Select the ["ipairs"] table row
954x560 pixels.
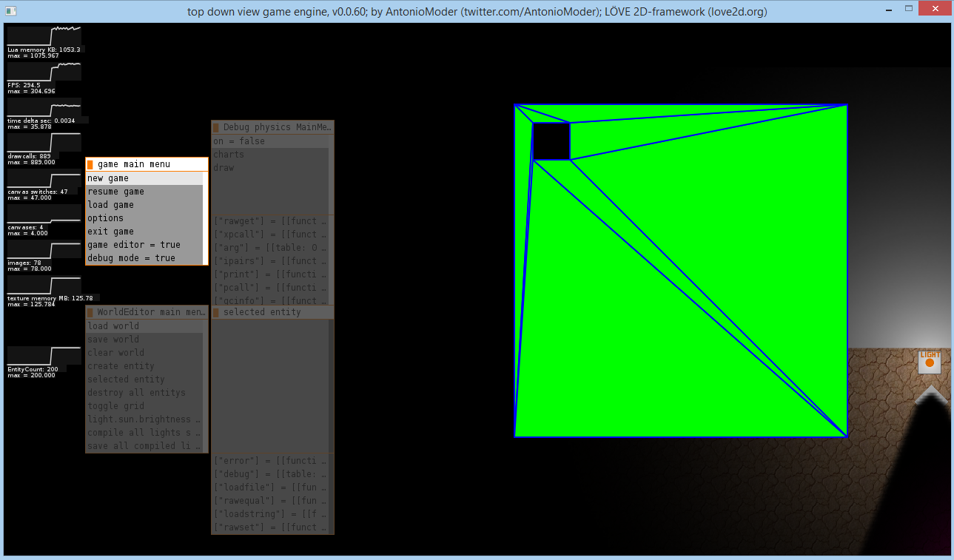point(270,261)
